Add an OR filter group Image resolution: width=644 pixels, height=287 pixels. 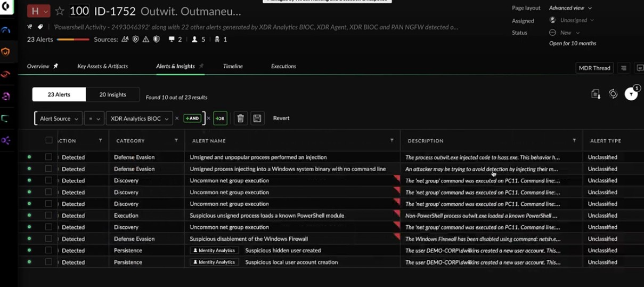click(220, 118)
